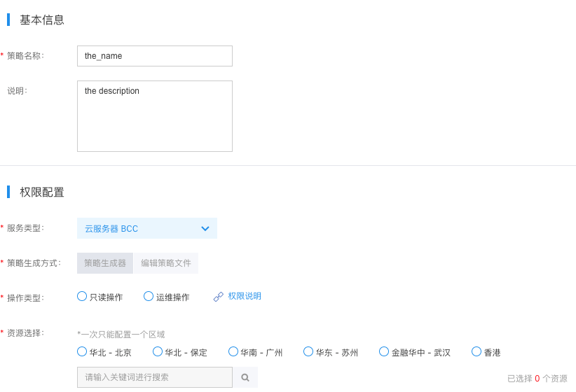Click the chevron arrow of 服务类型 dropdown
576x392 pixels.
pos(205,229)
